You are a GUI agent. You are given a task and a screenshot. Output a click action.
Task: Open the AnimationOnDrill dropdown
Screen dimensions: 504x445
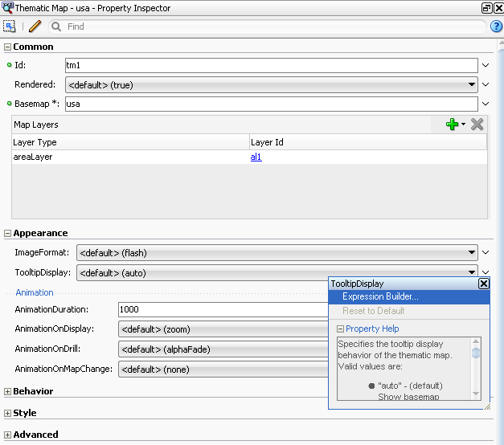[x=223, y=349]
